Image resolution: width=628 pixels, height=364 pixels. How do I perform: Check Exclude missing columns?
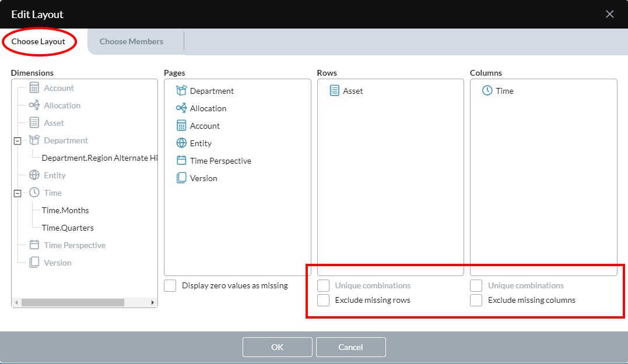point(476,300)
